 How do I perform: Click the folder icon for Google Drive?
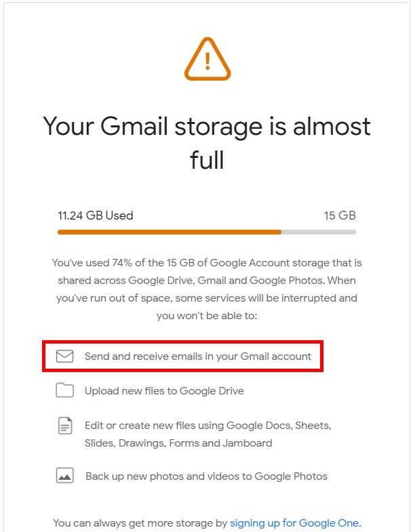click(x=64, y=390)
